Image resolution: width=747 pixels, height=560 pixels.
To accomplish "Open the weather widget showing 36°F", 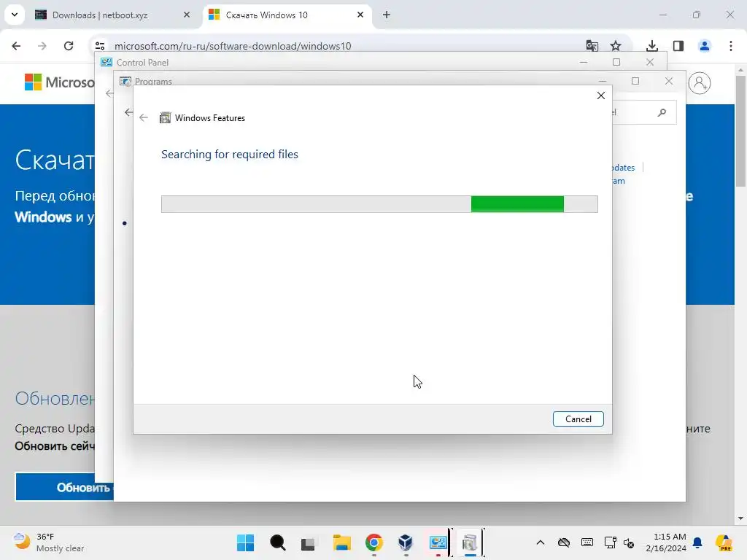I will 49,542.
